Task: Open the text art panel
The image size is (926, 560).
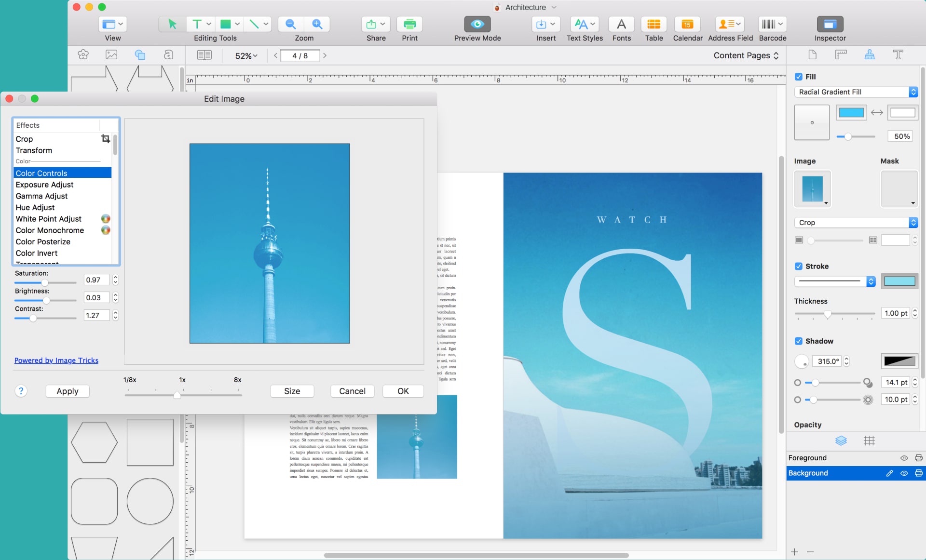Action: pos(168,55)
